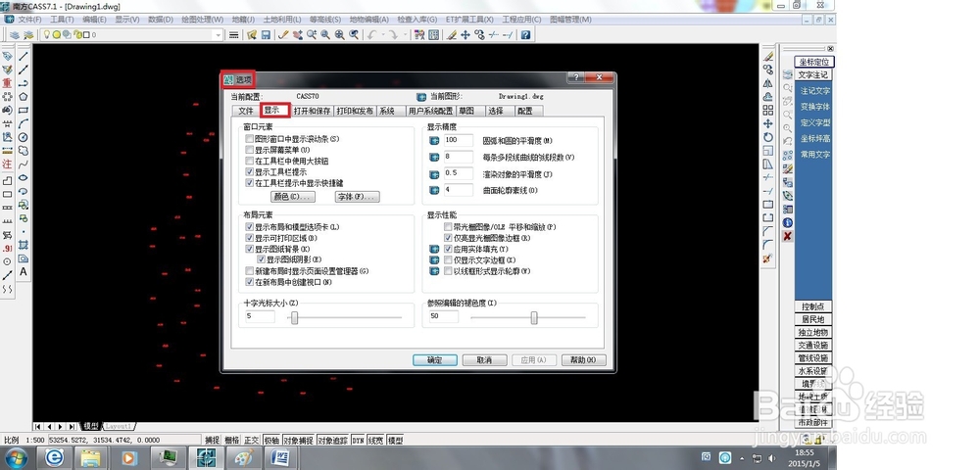Click the crosshair size field showing 5
The image size is (980, 470).
pos(260,317)
